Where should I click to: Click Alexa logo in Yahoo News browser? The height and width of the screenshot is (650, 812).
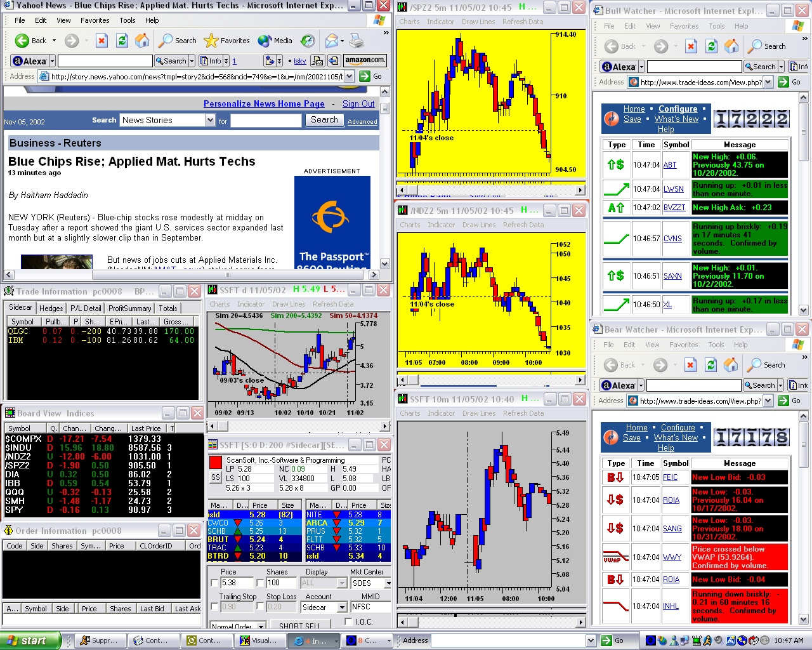[30, 61]
